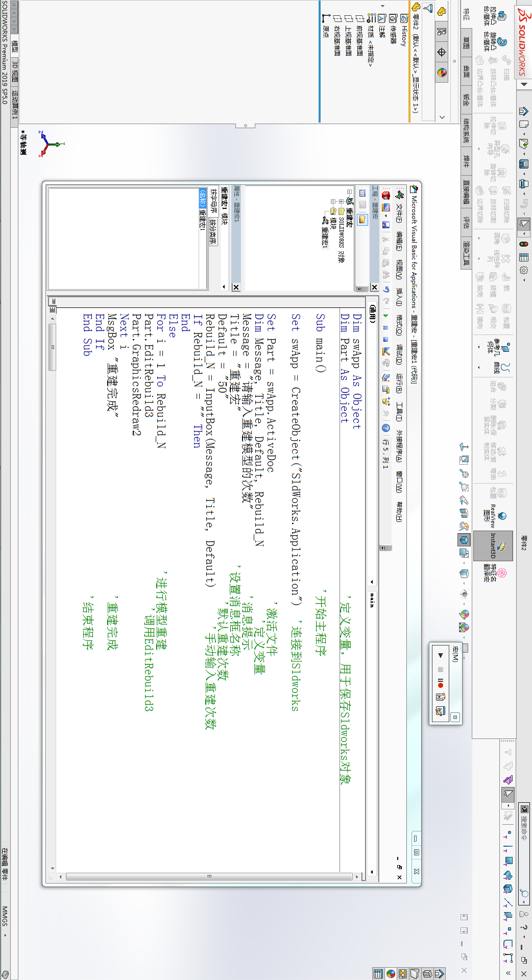The width and height of the screenshot is (532, 980).
Task: Expand FeatureManager tree dropdown chevron
Action: (442, 117)
